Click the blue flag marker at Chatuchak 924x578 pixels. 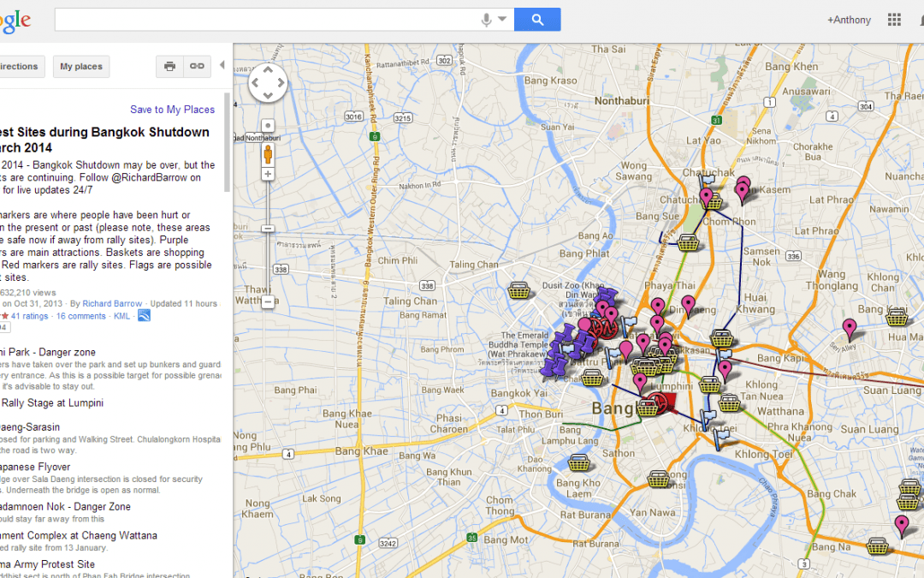(x=708, y=179)
